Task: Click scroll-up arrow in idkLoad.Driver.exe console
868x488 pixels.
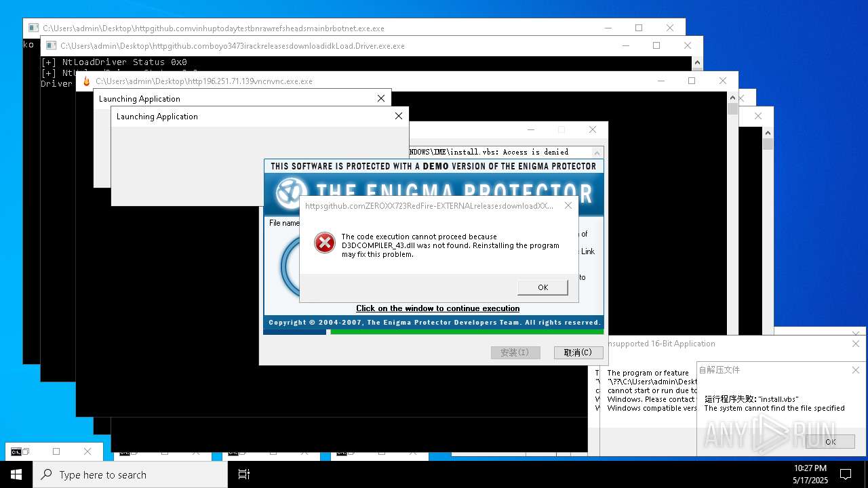Action: click(697, 62)
